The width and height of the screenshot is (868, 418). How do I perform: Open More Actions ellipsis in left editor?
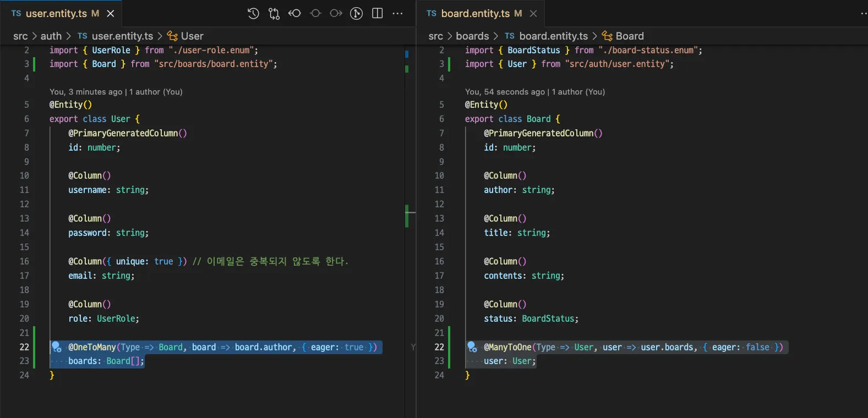coord(397,13)
